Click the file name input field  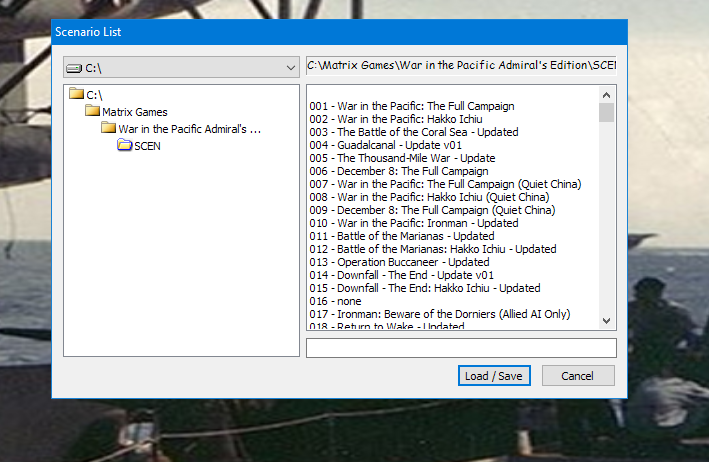click(x=461, y=348)
